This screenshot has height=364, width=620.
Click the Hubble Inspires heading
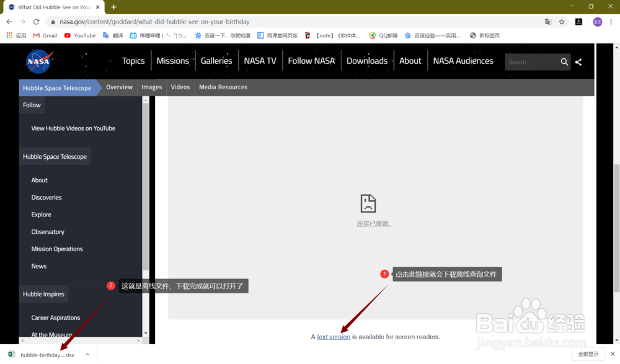point(43,294)
